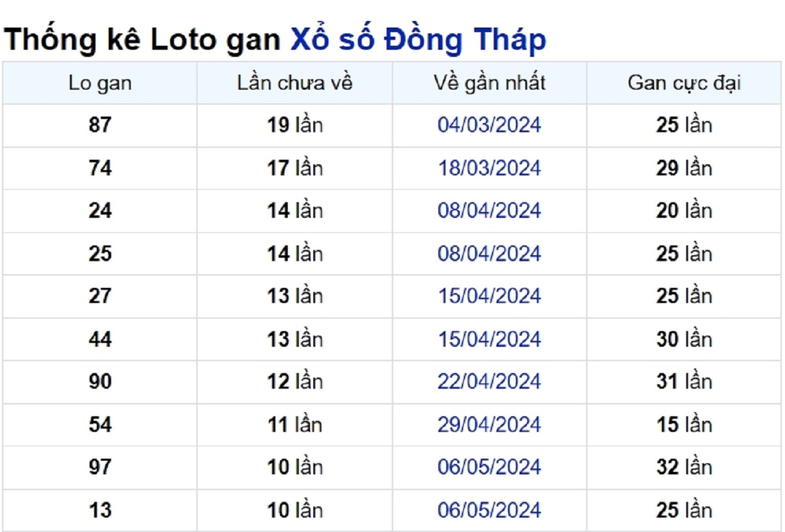Select the Gan cực đại column header
785x532 pixels.
point(684,83)
